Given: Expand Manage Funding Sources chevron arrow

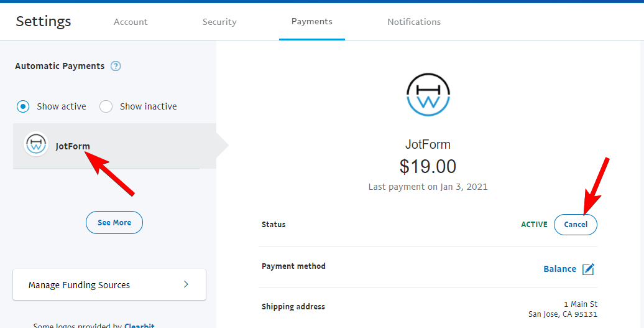Looking at the screenshot, I should tap(186, 284).
